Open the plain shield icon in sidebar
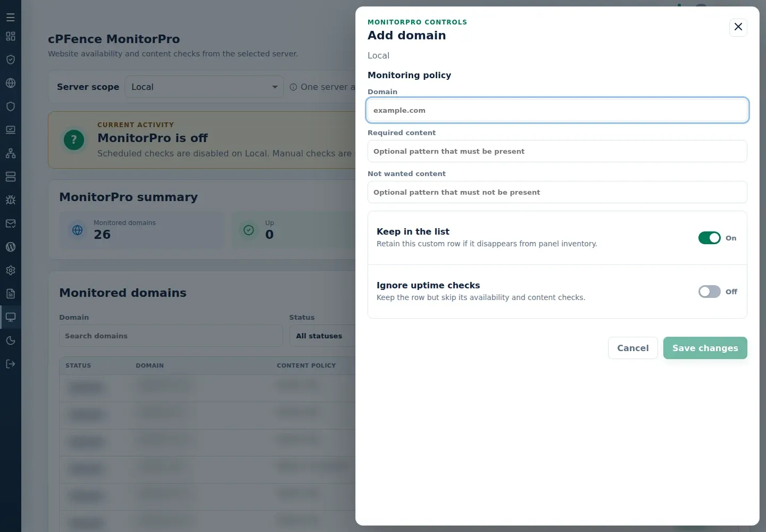 coord(11,106)
